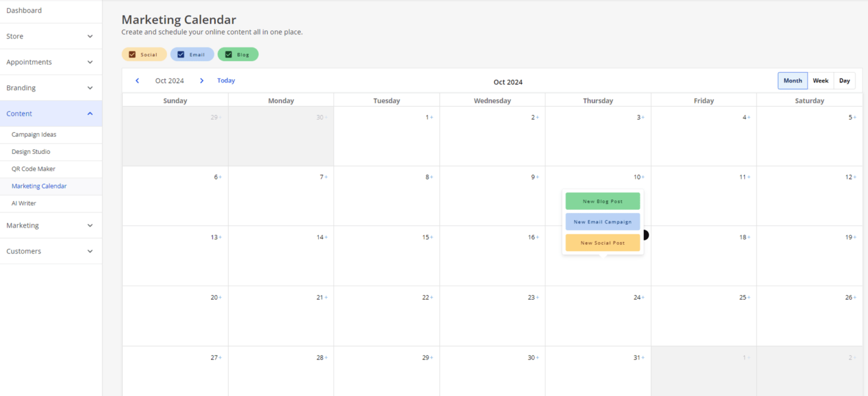Switch calendar to Week view
868x396 pixels.
pyautogui.click(x=821, y=81)
